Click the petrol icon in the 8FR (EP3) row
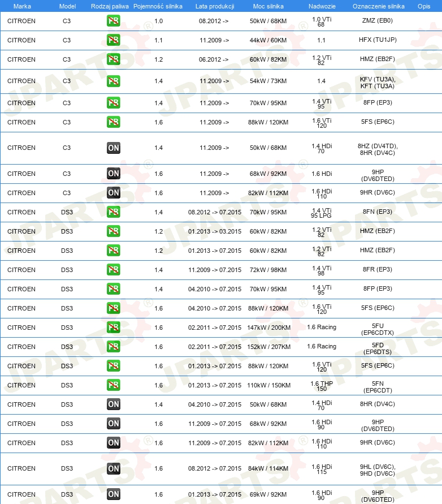 114,270
